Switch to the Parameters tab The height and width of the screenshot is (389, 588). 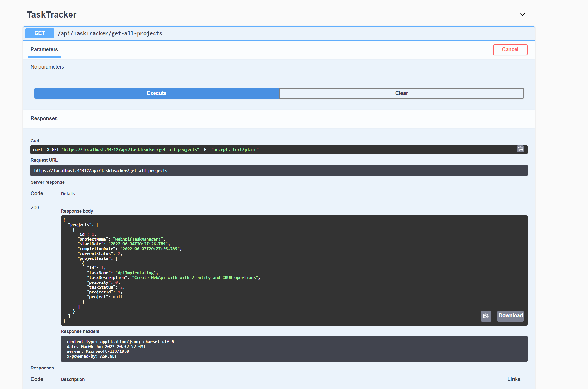(44, 50)
